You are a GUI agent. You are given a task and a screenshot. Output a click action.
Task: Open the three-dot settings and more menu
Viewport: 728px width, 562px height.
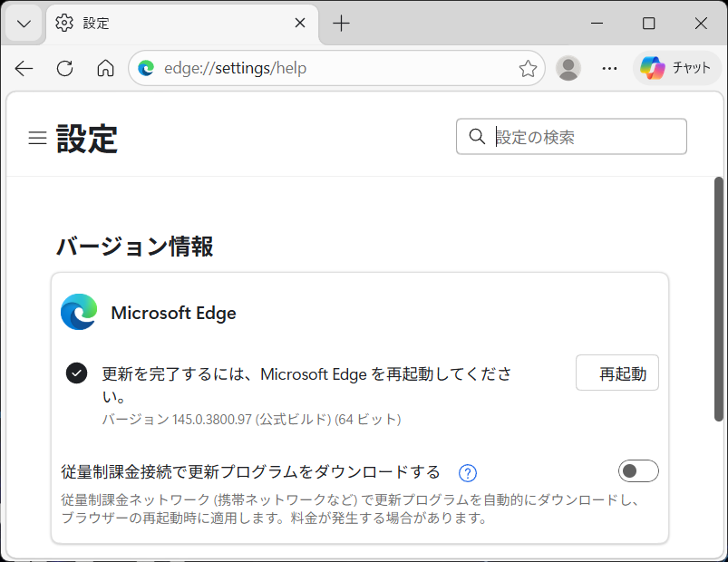(x=609, y=69)
